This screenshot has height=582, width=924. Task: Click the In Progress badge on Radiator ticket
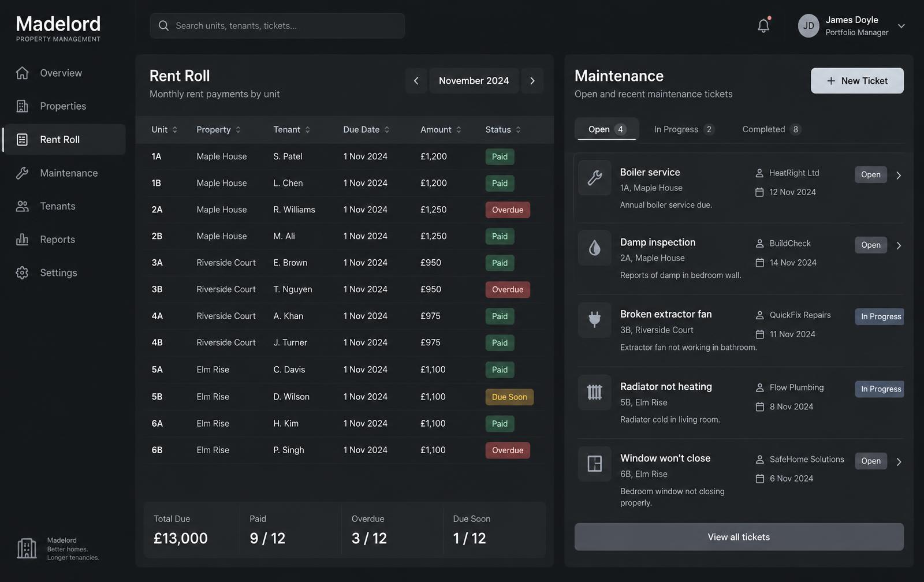click(x=880, y=389)
